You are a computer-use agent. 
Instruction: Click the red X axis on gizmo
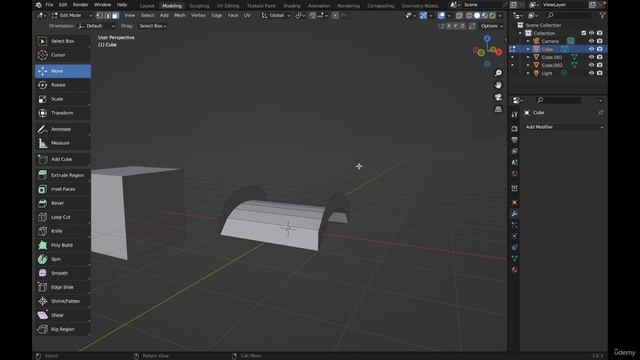click(499, 52)
